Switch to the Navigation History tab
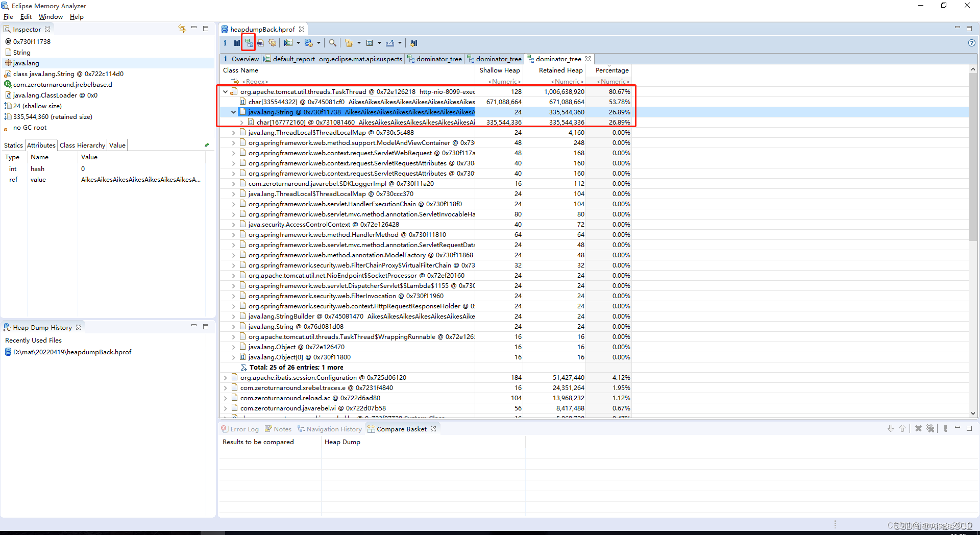Image resolution: width=980 pixels, height=535 pixels. click(330, 429)
